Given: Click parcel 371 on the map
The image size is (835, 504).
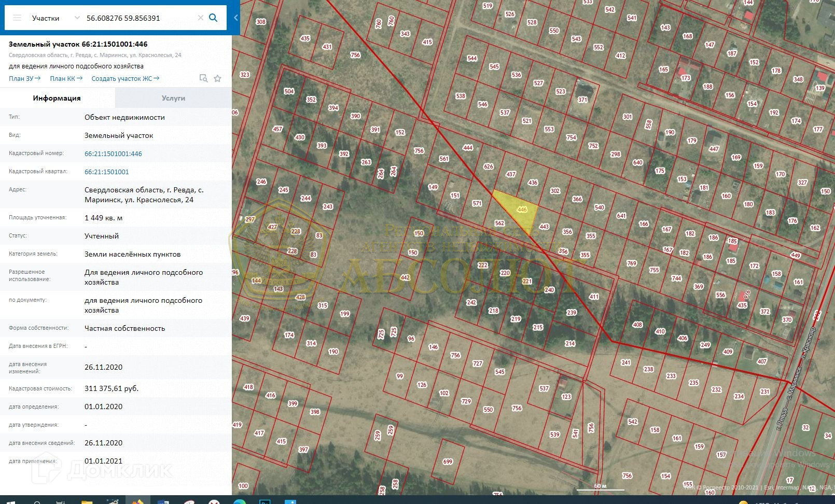Looking at the screenshot, I should click(583, 100).
